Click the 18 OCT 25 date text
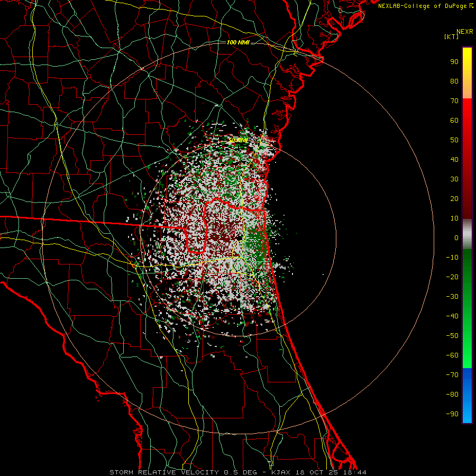 coord(317,472)
